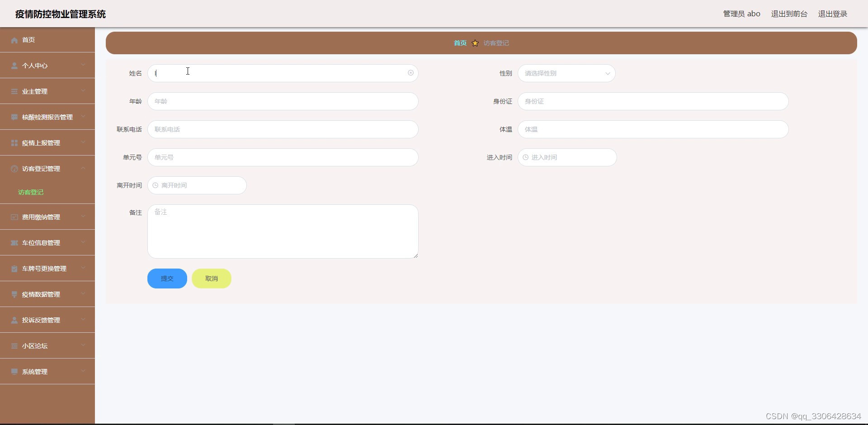Click the 姓名 input field
This screenshot has height=425, width=868.
click(283, 73)
